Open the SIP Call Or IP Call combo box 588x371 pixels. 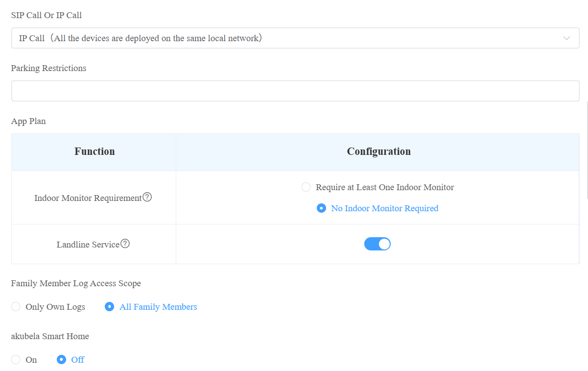295,38
